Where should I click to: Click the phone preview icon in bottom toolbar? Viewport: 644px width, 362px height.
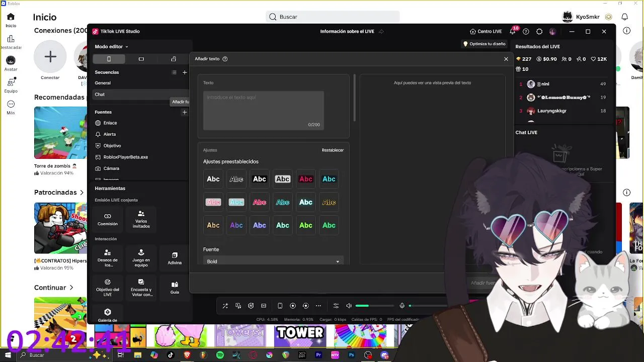[280, 306]
